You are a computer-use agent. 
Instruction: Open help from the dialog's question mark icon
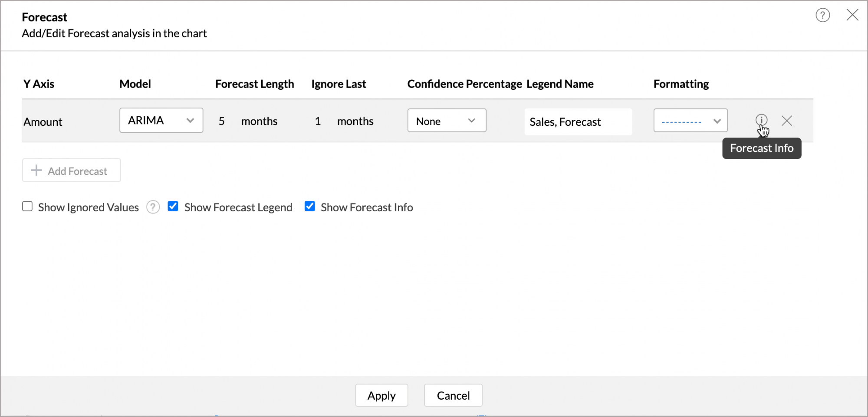coord(823,15)
